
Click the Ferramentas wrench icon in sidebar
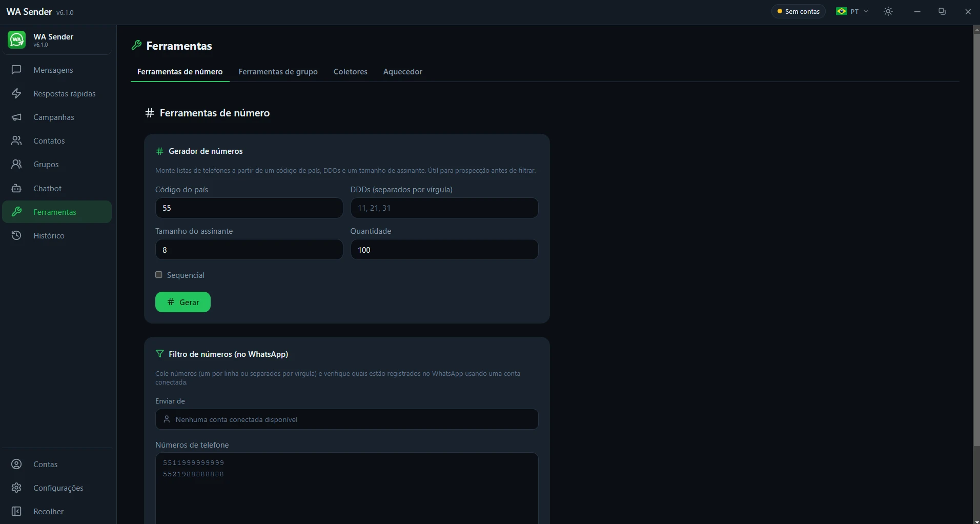click(16, 212)
